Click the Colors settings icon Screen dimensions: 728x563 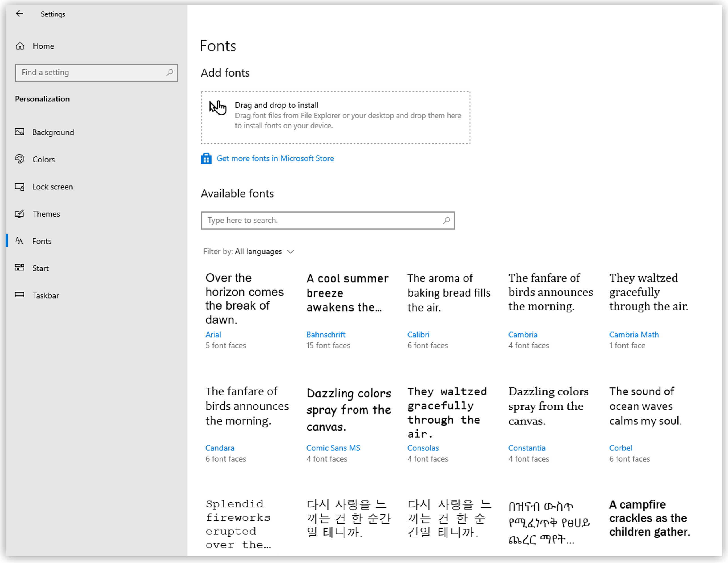coord(20,159)
